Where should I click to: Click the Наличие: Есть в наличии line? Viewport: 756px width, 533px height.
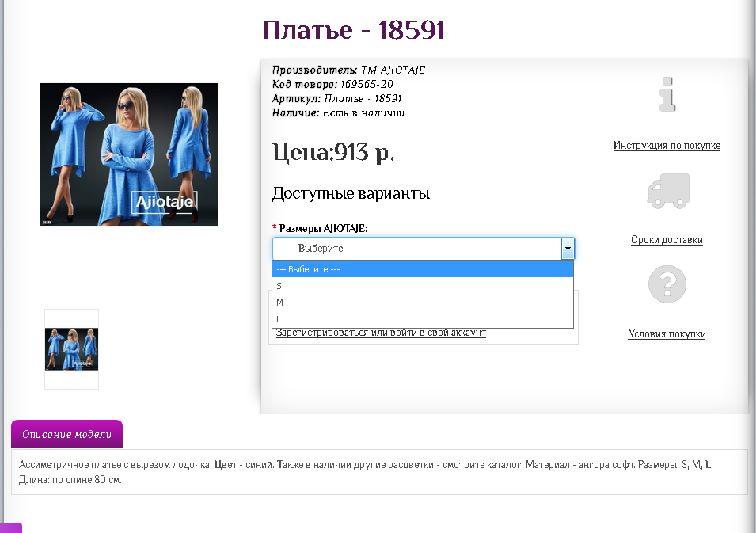pos(338,113)
